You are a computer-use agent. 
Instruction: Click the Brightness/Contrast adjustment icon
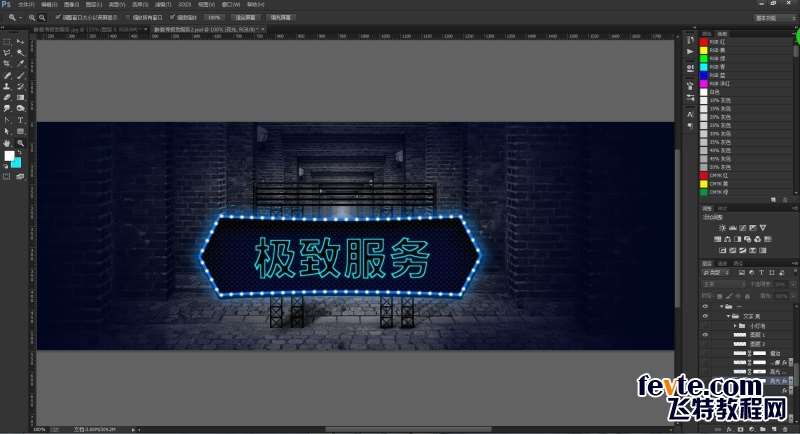click(722, 228)
